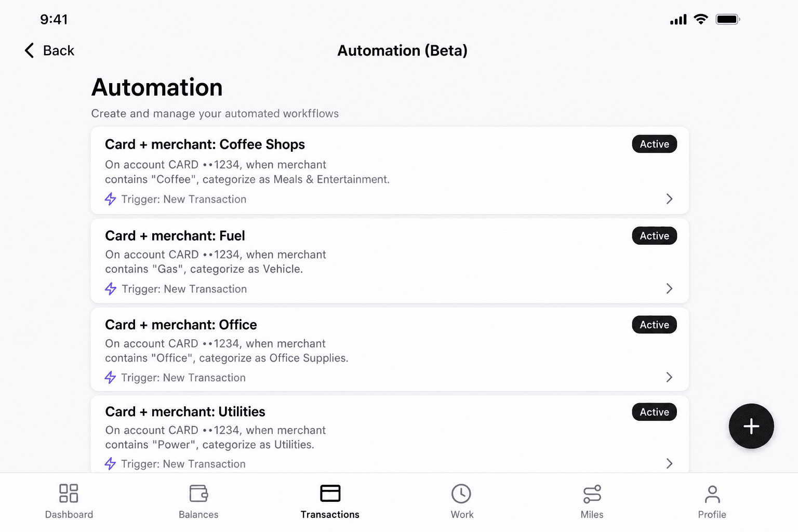The height and width of the screenshot is (532, 798).
Task: Click lightning trigger icon in Utilities card
Action: coord(110,464)
